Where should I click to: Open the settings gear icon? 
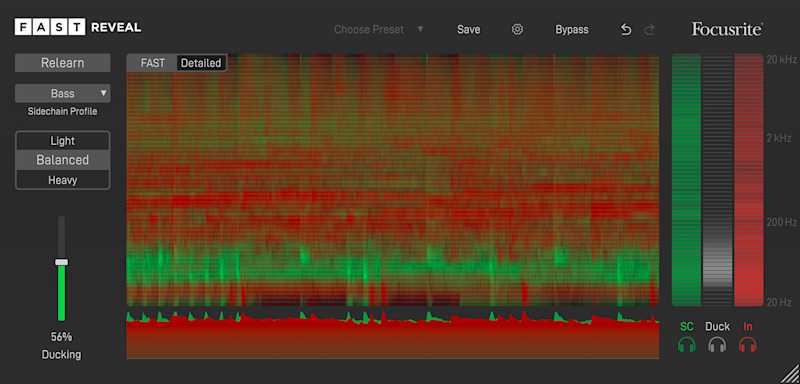[517, 30]
